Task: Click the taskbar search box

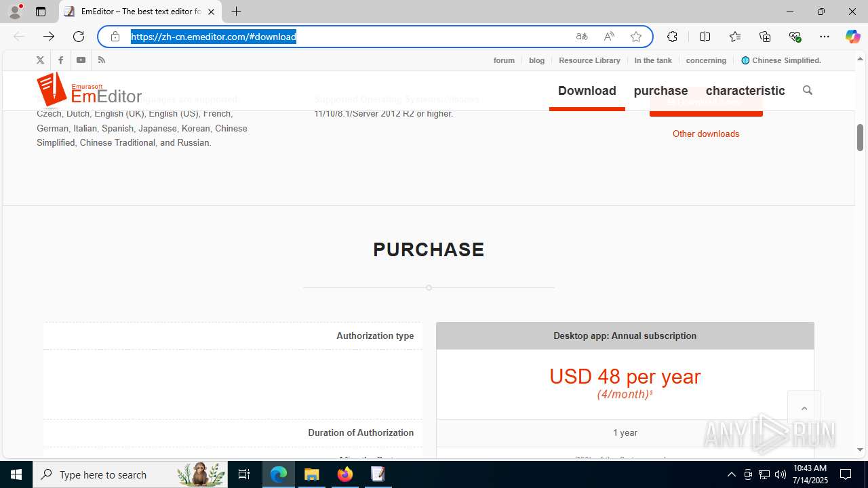Action: pyautogui.click(x=130, y=474)
